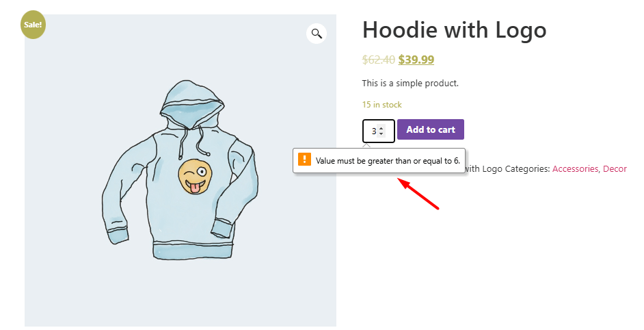Increase quantity with the up arrow
This screenshot has width=644, height=330.
(381, 127)
